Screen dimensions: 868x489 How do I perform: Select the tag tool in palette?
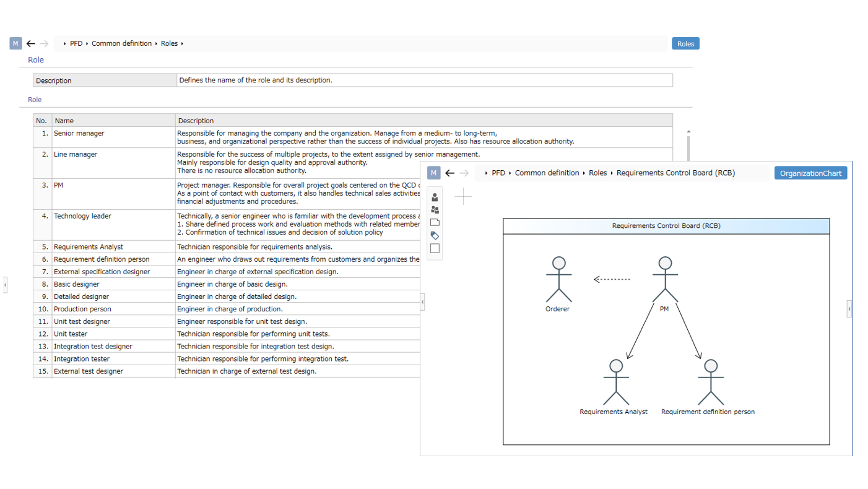click(x=435, y=235)
